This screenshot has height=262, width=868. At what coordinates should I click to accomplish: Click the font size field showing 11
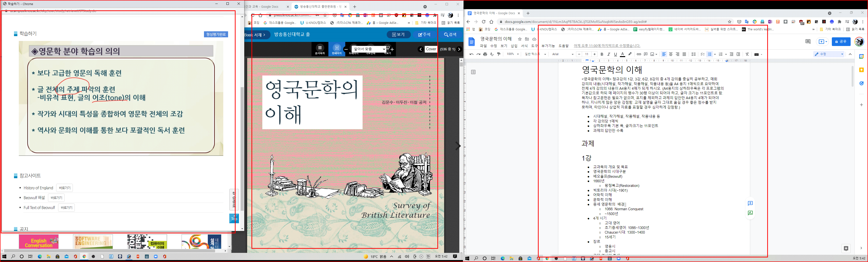(587, 54)
